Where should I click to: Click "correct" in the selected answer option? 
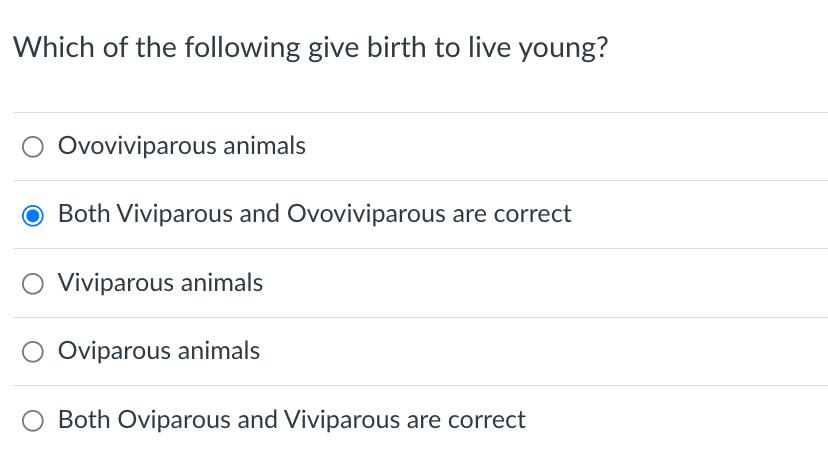click(x=532, y=215)
